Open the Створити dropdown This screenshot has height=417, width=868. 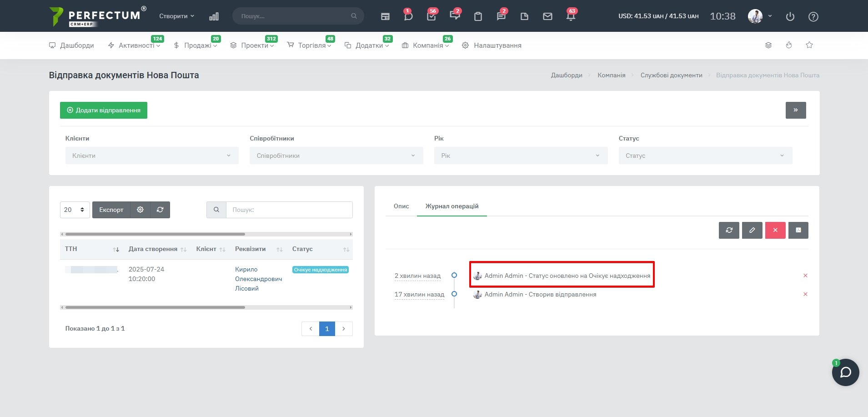[176, 16]
